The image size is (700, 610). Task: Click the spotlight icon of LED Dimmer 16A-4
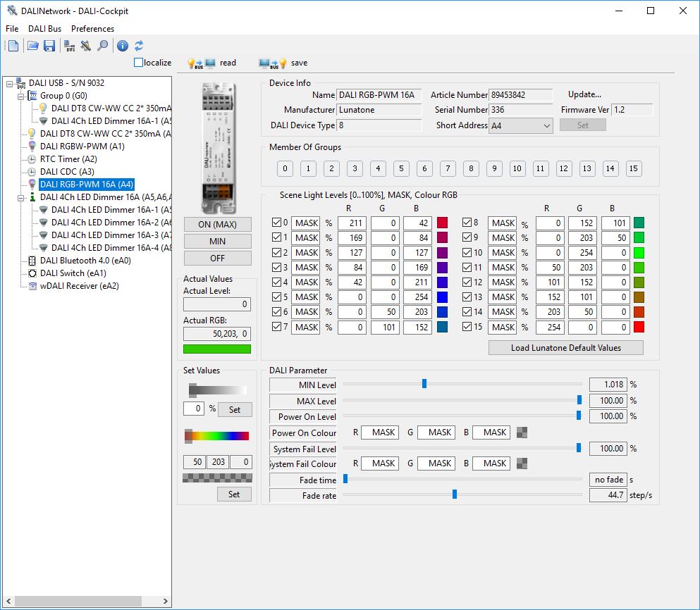click(43, 247)
